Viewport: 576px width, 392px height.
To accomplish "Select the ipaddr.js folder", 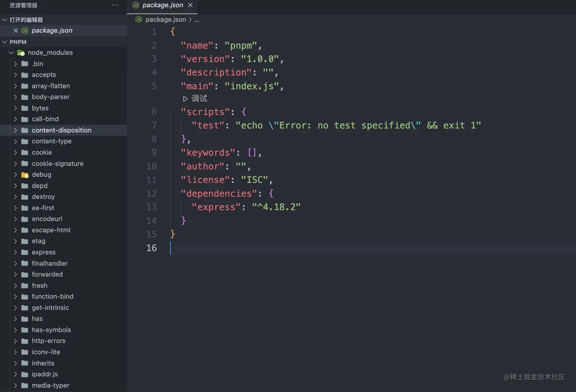I will coord(63,374).
